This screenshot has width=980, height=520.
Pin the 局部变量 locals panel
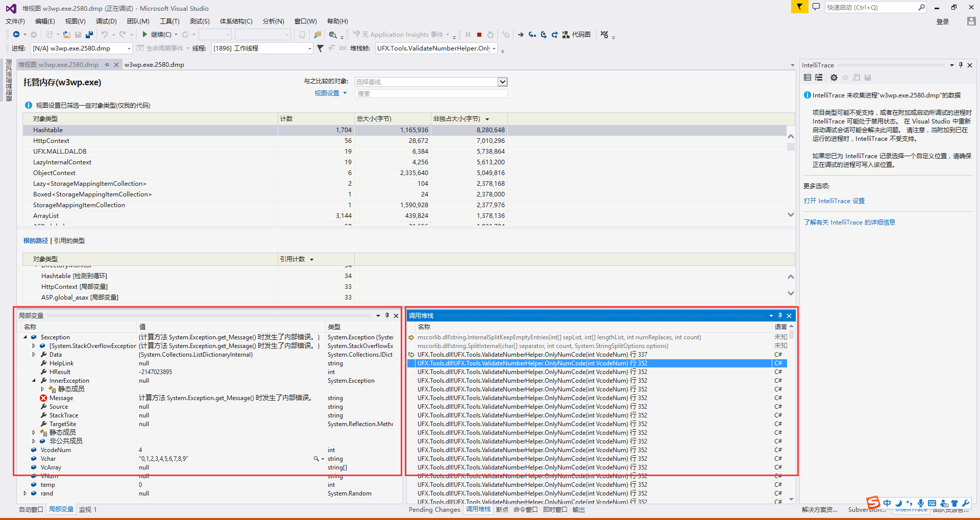point(387,315)
